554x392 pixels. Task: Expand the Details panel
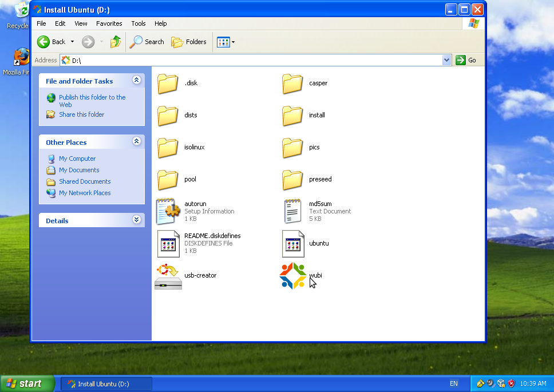(x=136, y=220)
